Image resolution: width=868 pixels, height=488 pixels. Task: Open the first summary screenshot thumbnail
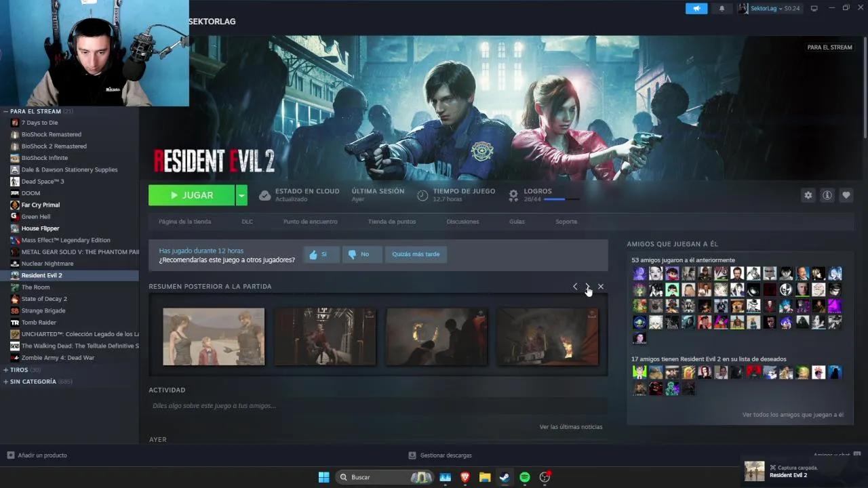[214, 337]
